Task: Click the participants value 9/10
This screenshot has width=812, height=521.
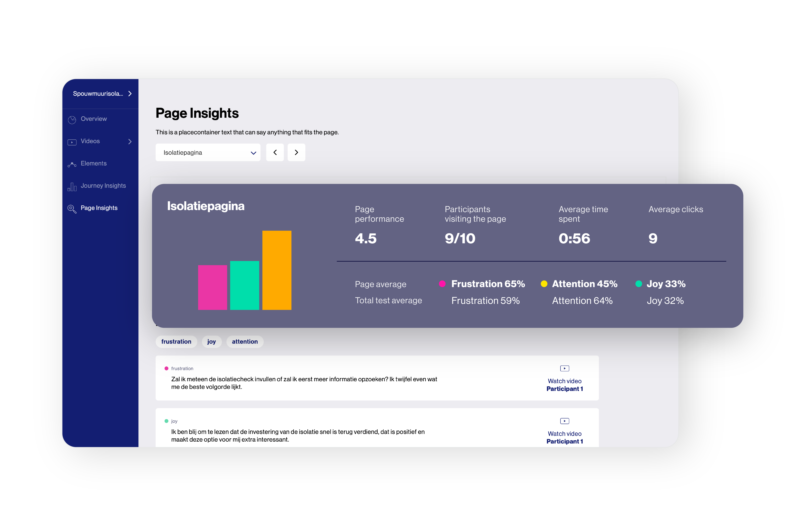Action: tap(460, 239)
